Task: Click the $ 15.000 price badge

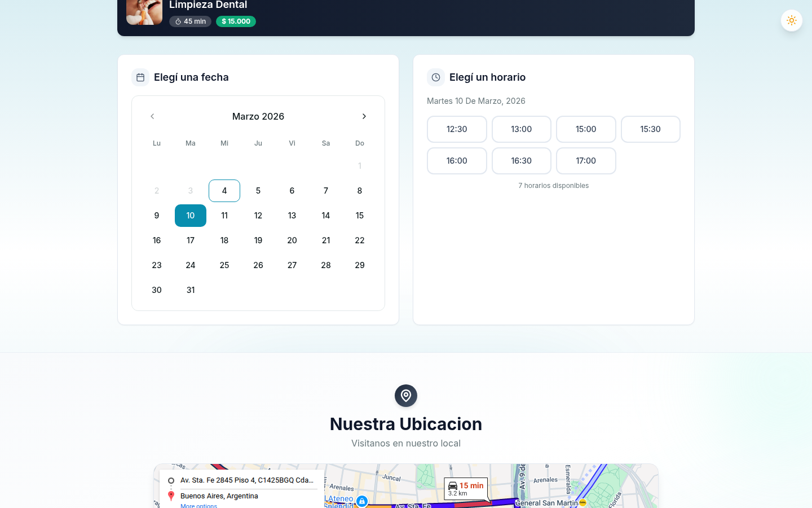Action: (x=236, y=21)
